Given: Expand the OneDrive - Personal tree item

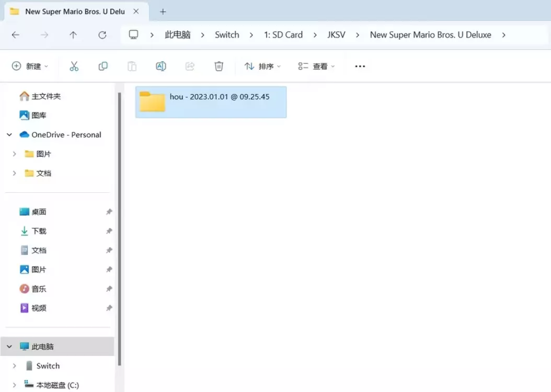Looking at the screenshot, I should coord(9,134).
